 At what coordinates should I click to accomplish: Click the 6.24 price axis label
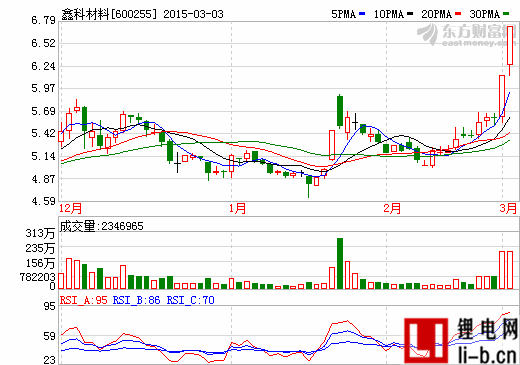click(43, 66)
